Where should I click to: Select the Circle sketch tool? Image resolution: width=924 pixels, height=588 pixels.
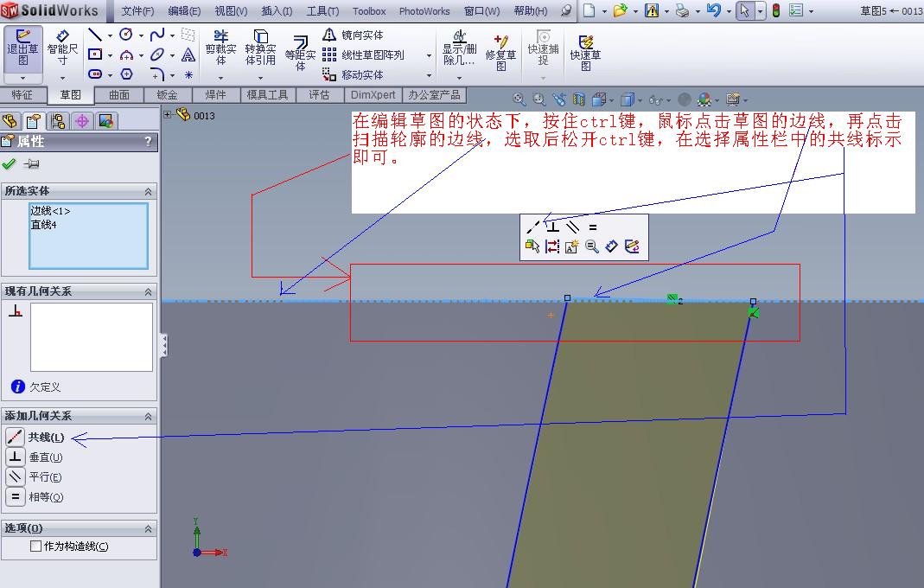pyautogui.click(x=126, y=35)
